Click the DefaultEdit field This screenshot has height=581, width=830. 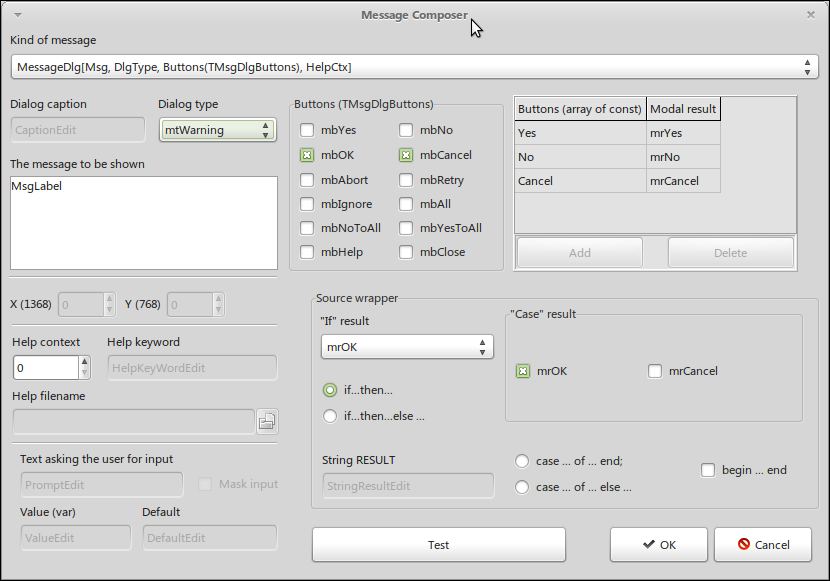(210, 538)
